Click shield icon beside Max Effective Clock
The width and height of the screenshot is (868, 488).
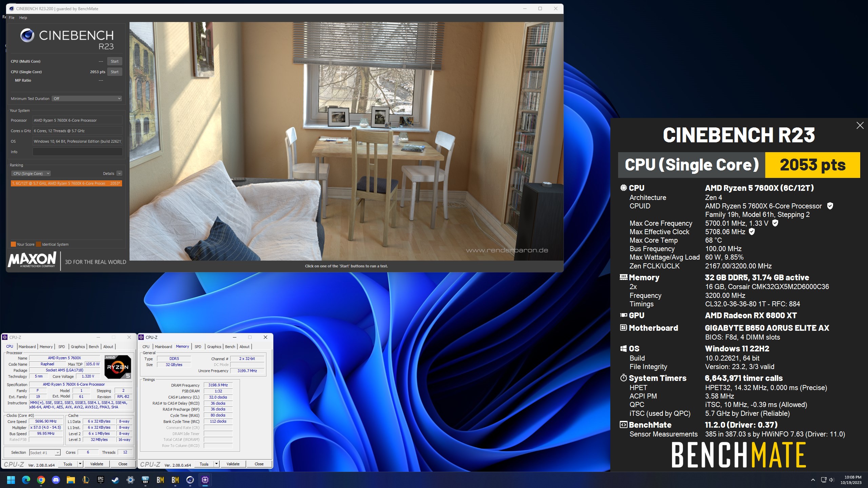752,231
